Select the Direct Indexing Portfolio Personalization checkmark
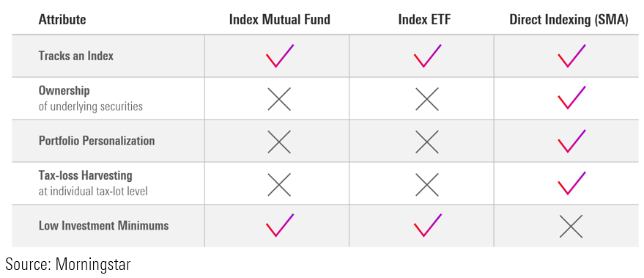 [571, 141]
